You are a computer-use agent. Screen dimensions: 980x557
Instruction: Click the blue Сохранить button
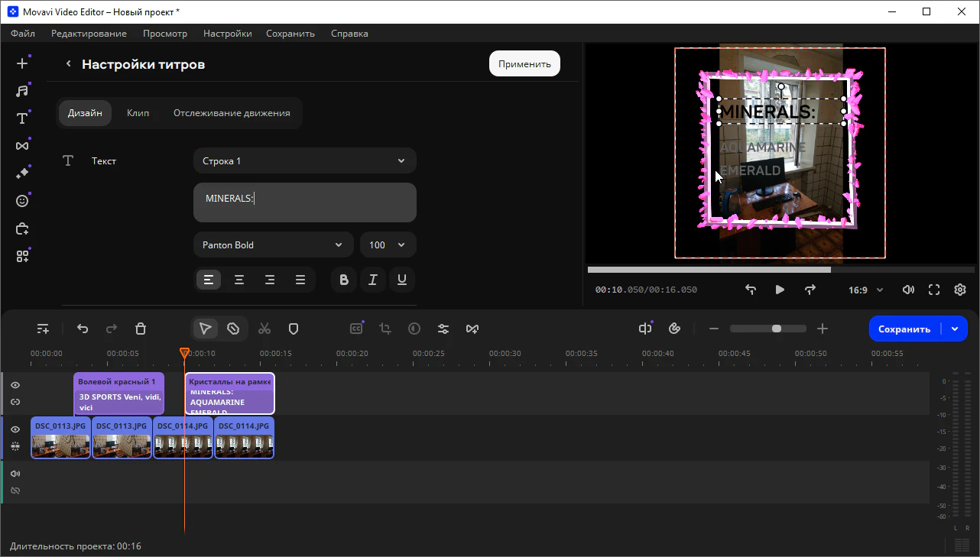(x=904, y=329)
